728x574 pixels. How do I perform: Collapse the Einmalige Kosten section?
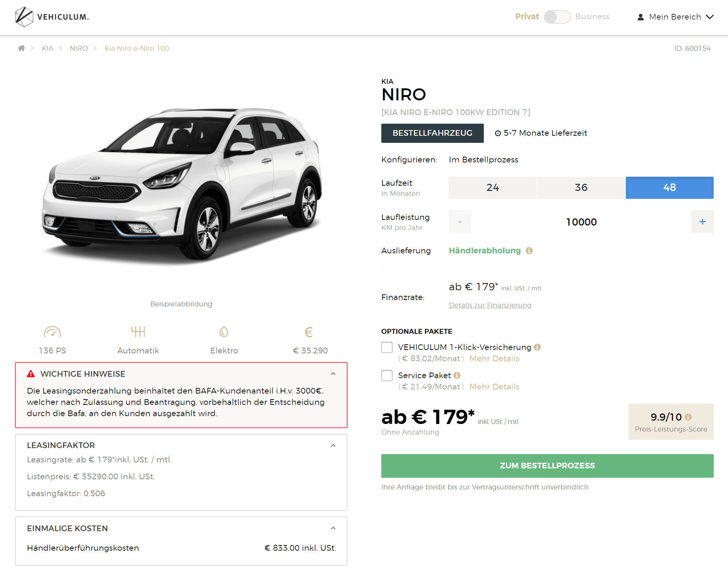tap(333, 528)
